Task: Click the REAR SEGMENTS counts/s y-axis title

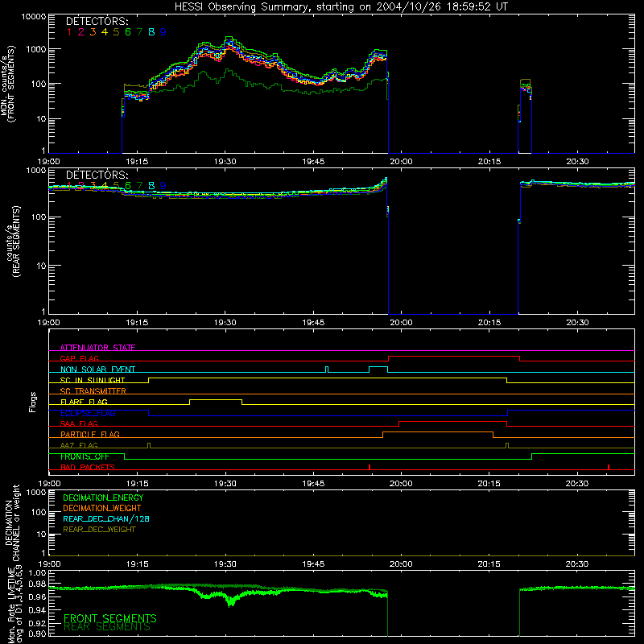Action: (13, 242)
